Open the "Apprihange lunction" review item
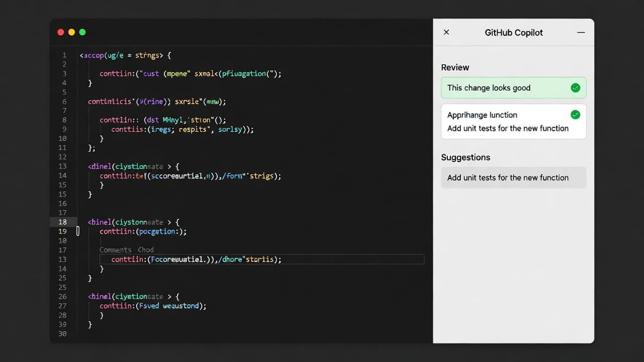 514,121
